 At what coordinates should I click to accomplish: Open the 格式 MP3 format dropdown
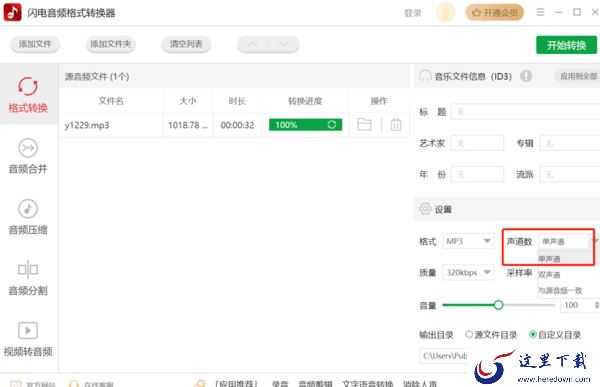[468, 241]
